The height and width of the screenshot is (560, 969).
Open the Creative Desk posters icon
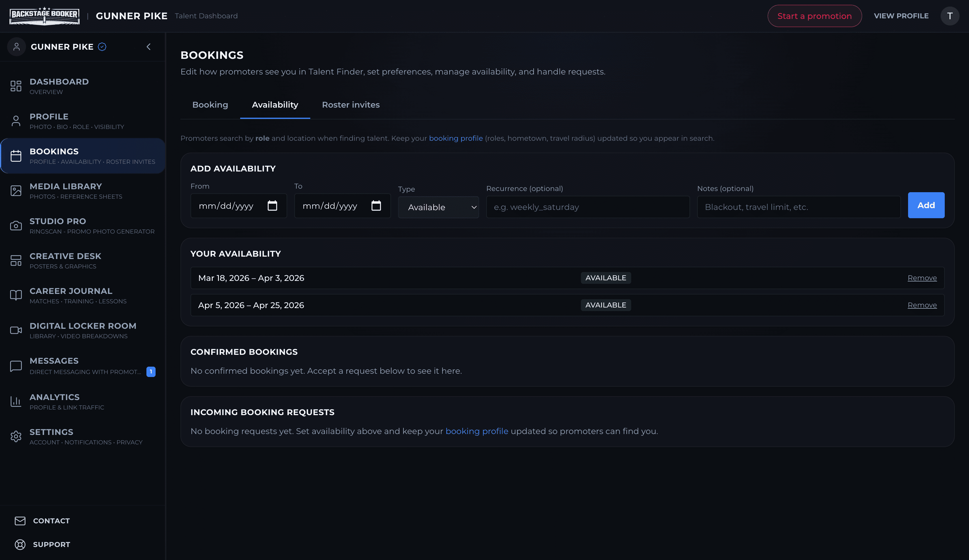pyautogui.click(x=16, y=260)
